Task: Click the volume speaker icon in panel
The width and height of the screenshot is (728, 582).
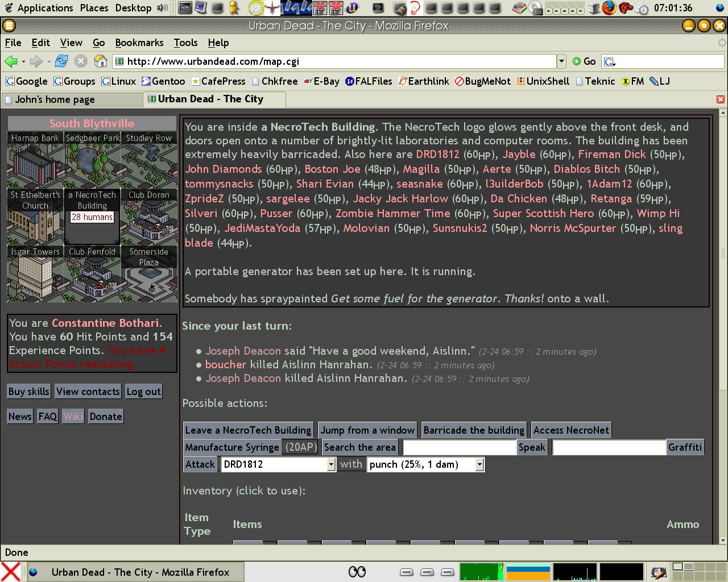Action: click(163, 8)
